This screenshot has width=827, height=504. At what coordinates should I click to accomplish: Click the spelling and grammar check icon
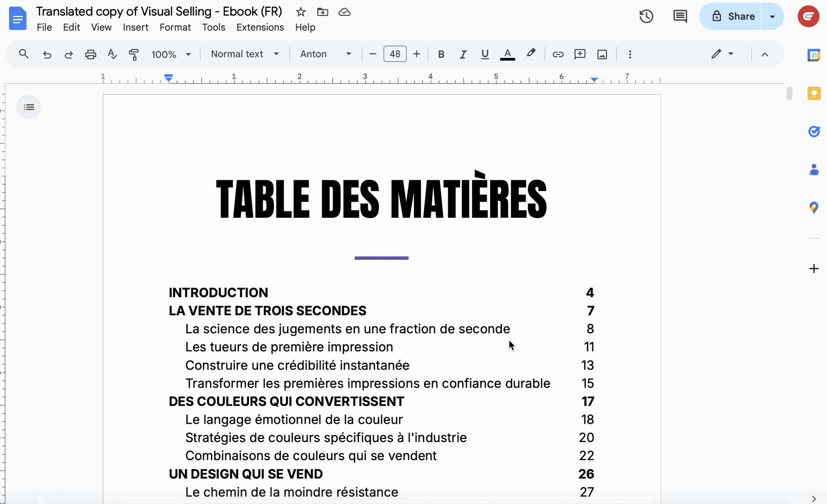point(112,54)
